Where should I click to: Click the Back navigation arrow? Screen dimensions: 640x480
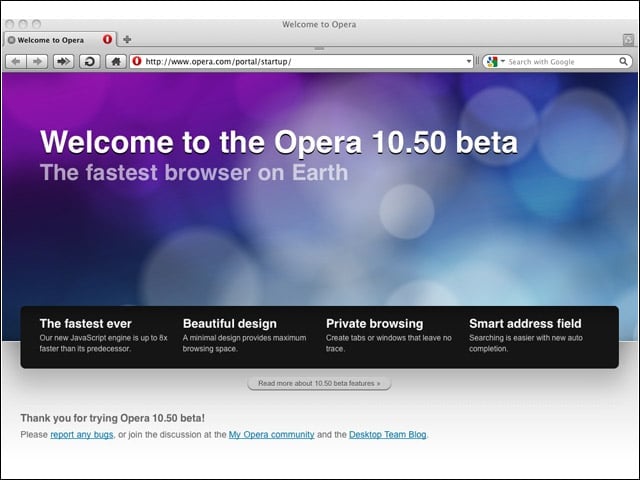point(16,62)
